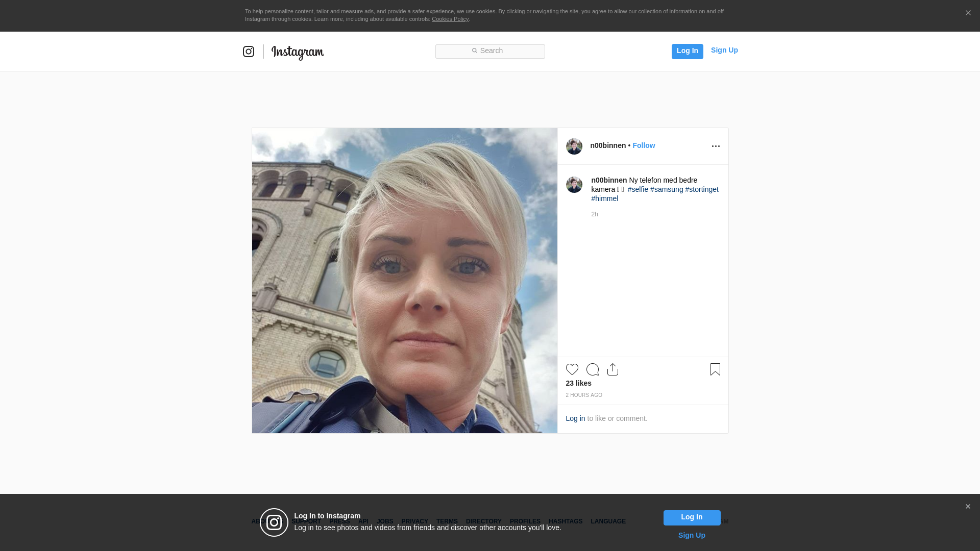
Task: Focus the Search input field
Action: coord(490,52)
